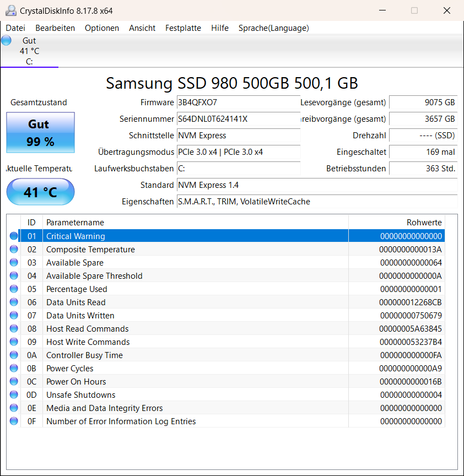Click the Seriennummer field value
The image size is (464, 476).
click(x=239, y=118)
